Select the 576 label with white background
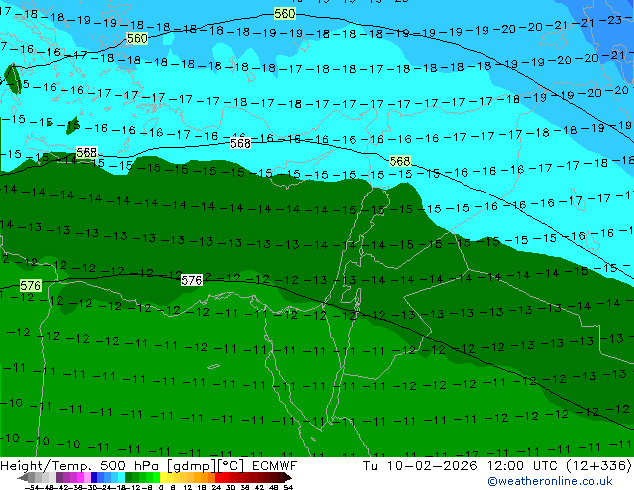Viewport: 634px width, 490px height. tap(192, 280)
